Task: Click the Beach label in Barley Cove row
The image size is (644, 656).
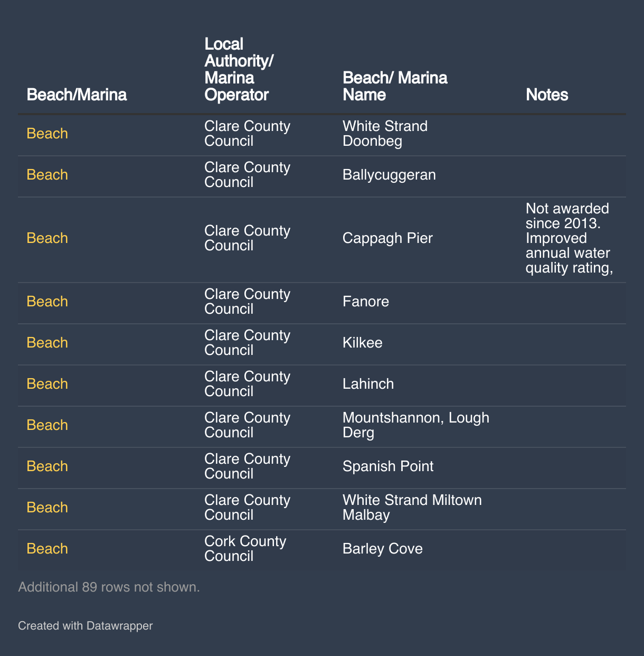Action: tap(48, 549)
